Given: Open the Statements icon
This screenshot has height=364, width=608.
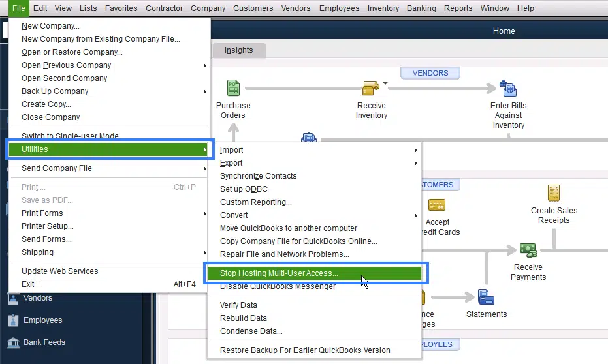Looking at the screenshot, I should click(x=486, y=297).
